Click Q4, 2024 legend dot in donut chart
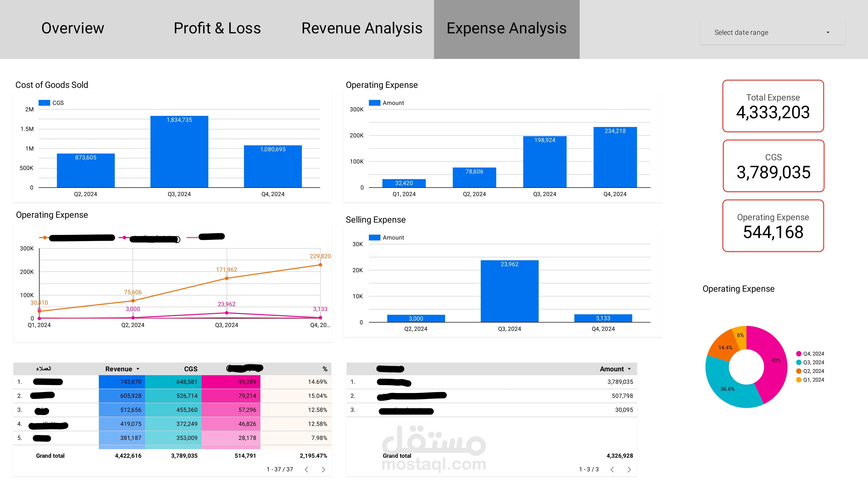 pyautogui.click(x=798, y=353)
